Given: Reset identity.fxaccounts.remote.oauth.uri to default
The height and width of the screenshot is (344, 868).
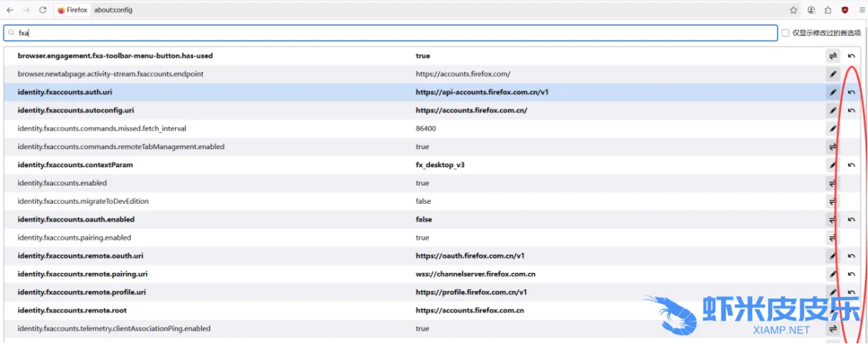Looking at the screenshot, I should [851, 256].
